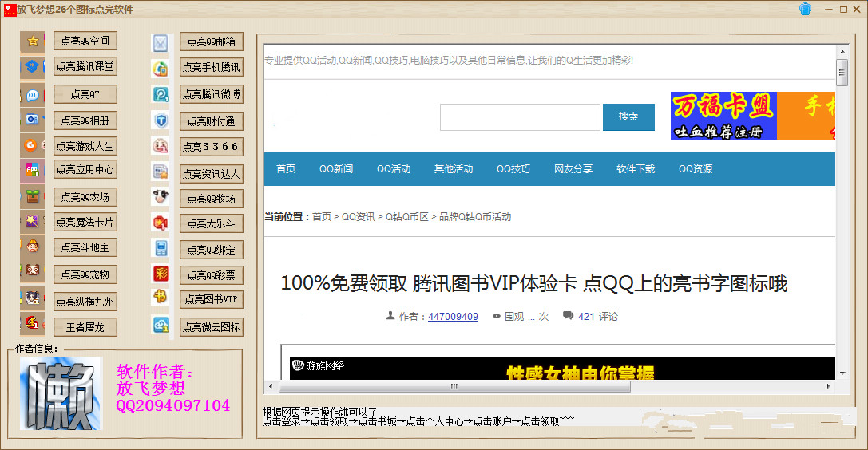Click the 点亮资讯达人 button
The height and width of the screenshot is (450, 868).
click(x=212, y=174)
